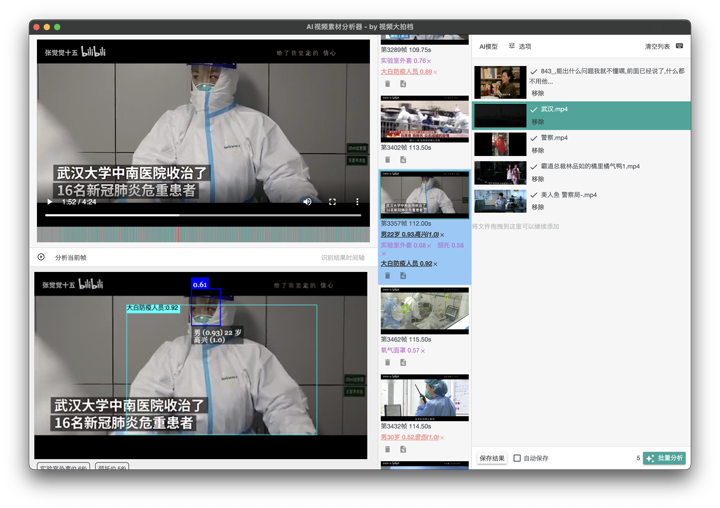Viewport: 720px width, 508px height.
Task: Click the 批量分析 batch analyze button
Action: coord(664,458)
